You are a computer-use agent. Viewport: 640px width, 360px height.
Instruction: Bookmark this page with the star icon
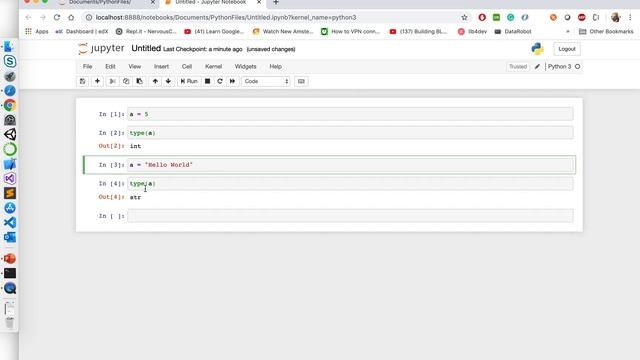464,17
